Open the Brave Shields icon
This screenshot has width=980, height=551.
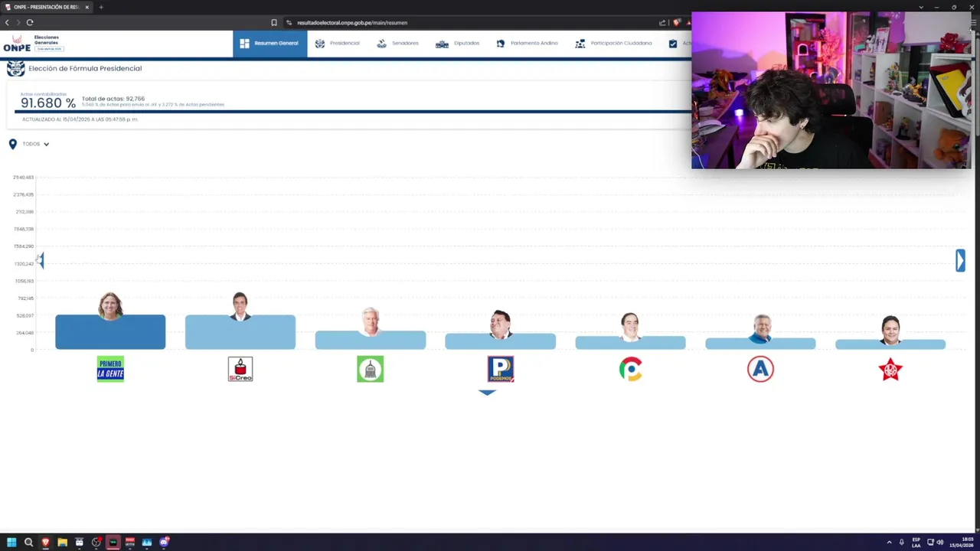coord(677,22)
